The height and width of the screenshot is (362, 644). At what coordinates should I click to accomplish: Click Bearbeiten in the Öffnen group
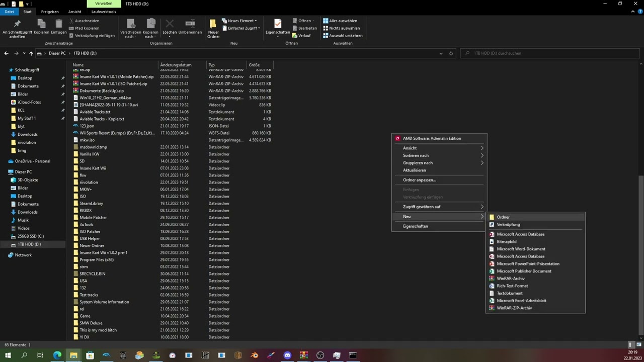305,28
